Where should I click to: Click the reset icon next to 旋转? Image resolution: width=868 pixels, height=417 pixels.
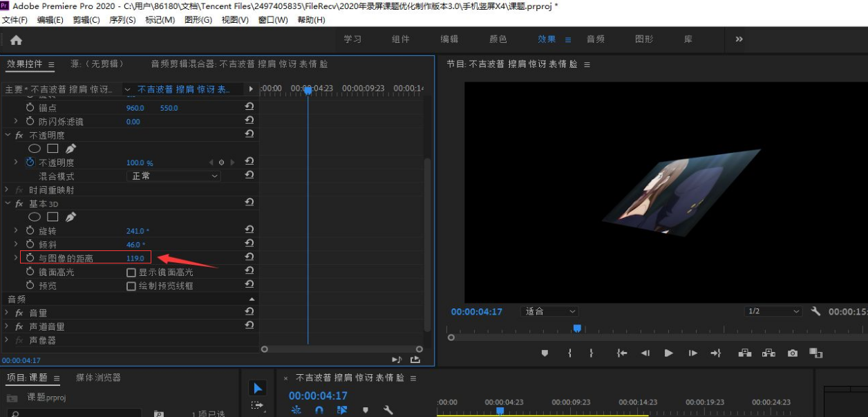pos(249,229)
